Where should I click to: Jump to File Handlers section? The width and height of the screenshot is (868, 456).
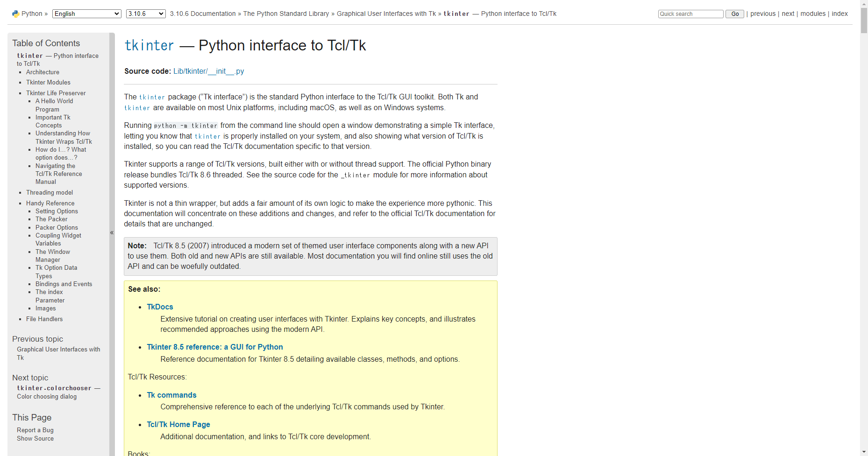44,319
